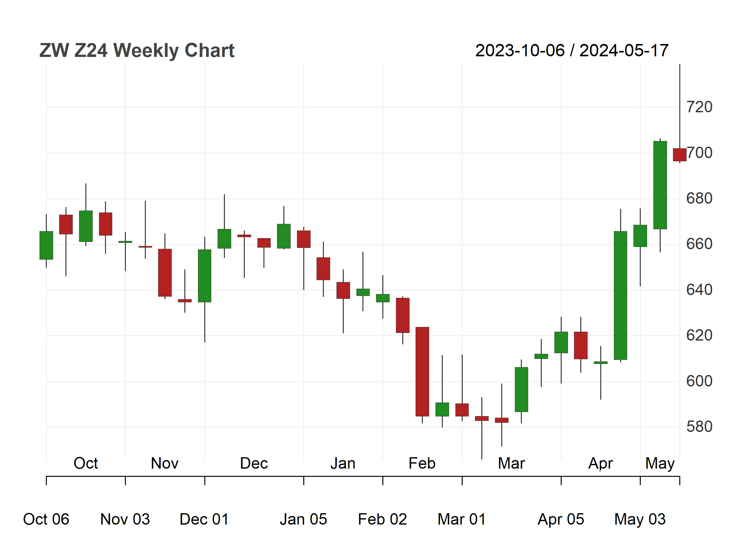The width and height of the screenshot is (747, 560).
Task: Click the last red candle at 700
Action: pyautogui.click(x=679, y=155)
